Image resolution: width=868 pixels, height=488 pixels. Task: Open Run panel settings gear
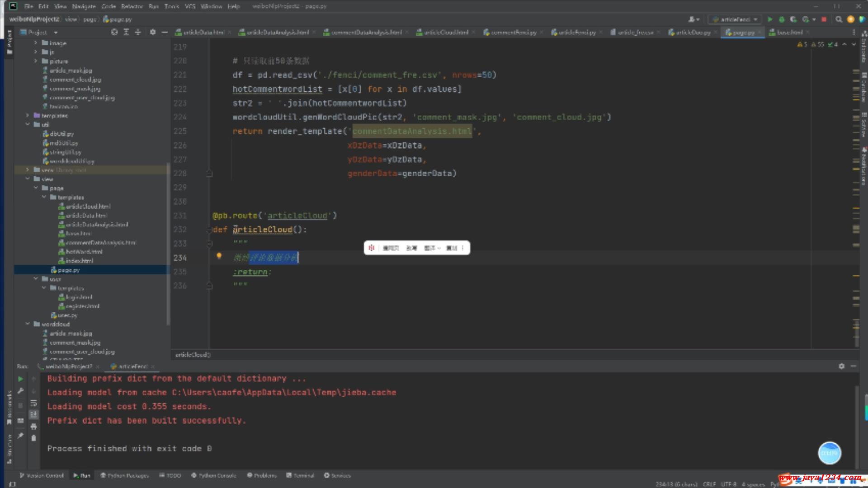(841, 366)
